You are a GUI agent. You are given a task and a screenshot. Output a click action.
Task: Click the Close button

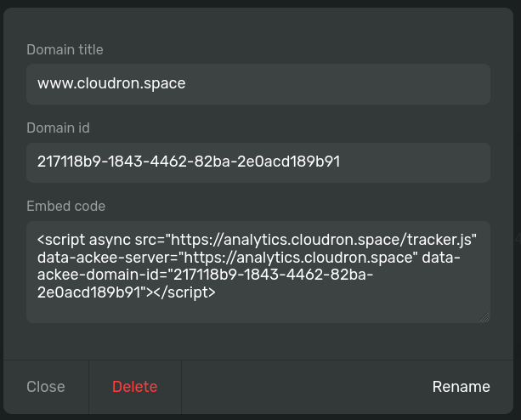46,387
